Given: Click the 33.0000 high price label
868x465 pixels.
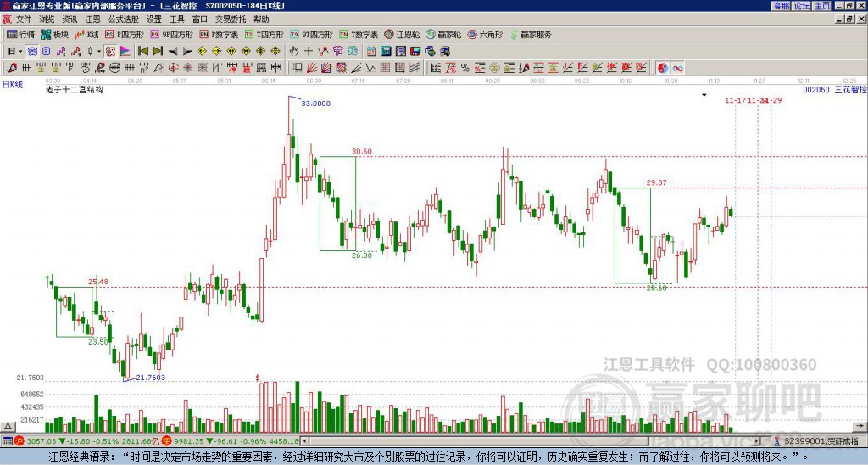Looking at the screenshot, I should [x=315, y=104].
